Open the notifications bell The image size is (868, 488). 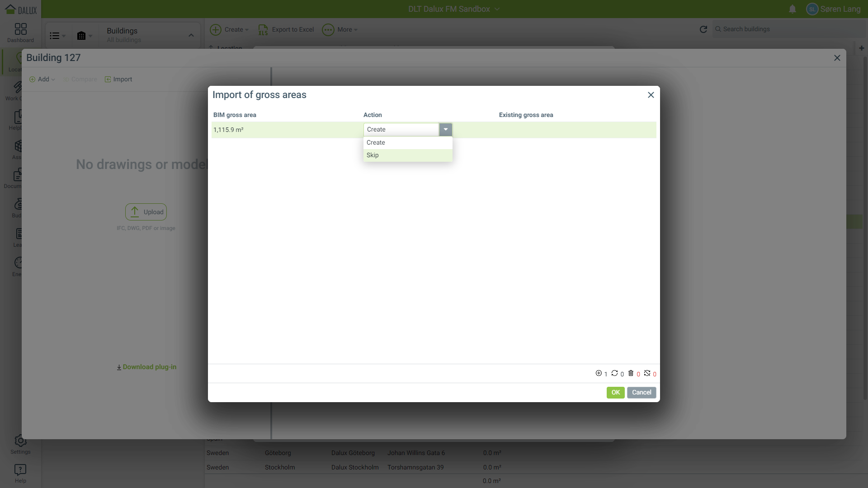coord(792,9)
